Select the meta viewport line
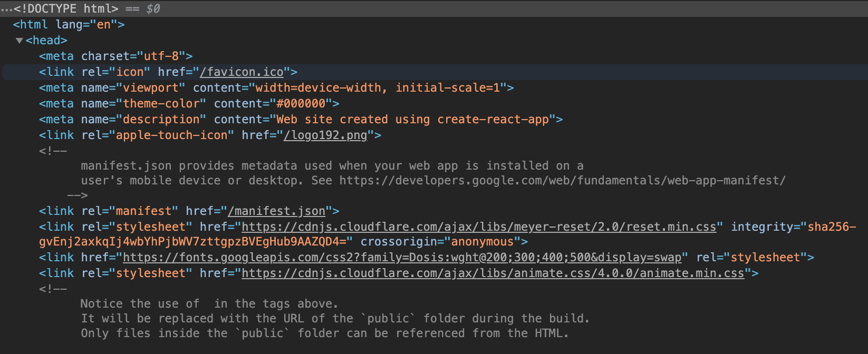Image resolution: width=868 pixels, height=354 pixels. click(x=276, y=88)
